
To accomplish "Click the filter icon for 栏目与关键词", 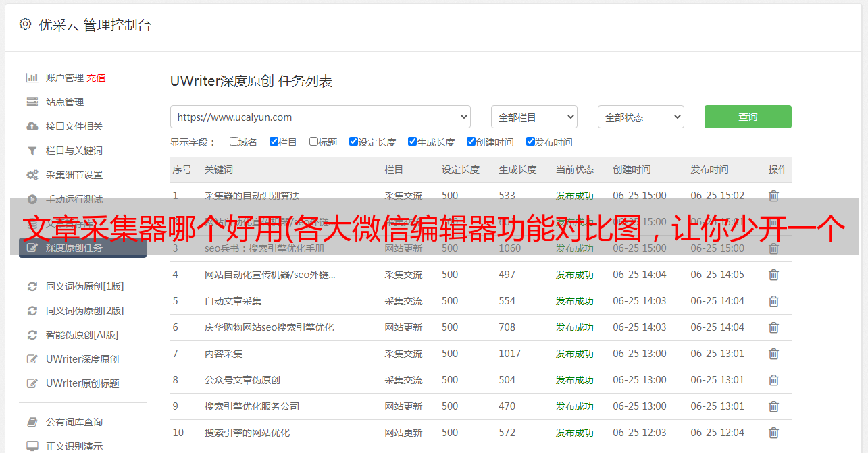I will point(32,151).
